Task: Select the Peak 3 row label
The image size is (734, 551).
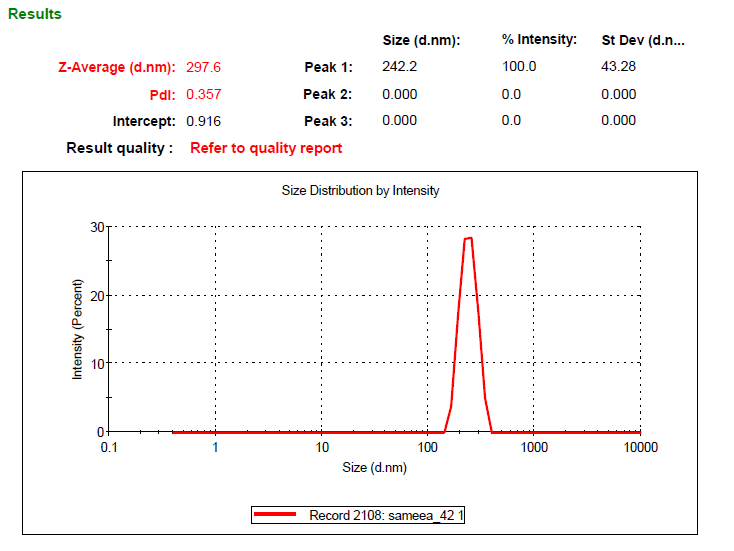Action: pos(328,121)
